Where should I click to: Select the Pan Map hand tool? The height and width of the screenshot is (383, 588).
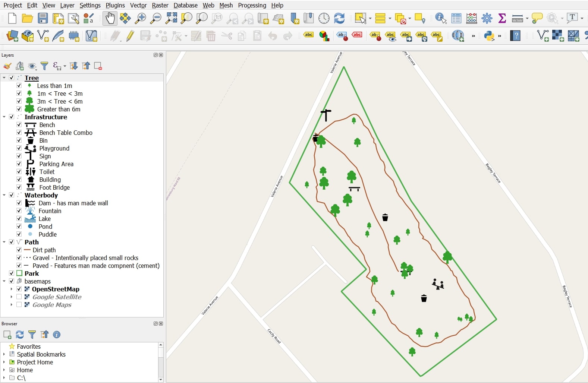click(x=110, y=18)
